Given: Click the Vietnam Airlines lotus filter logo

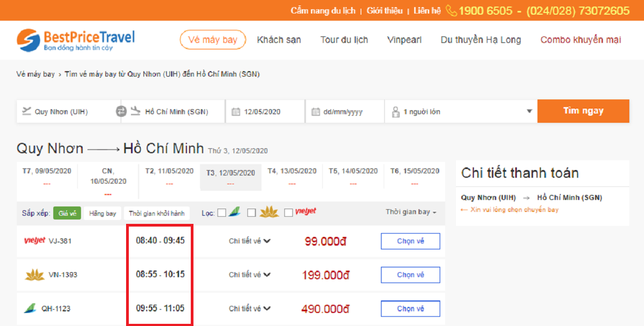Looking at the screenshot, I should point(270,212).
